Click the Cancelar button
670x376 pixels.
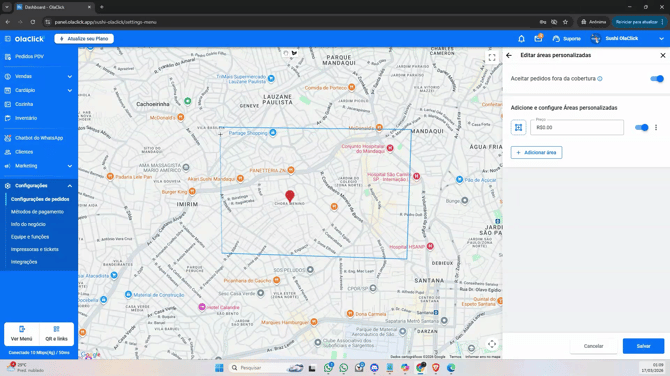click(594, 346)
